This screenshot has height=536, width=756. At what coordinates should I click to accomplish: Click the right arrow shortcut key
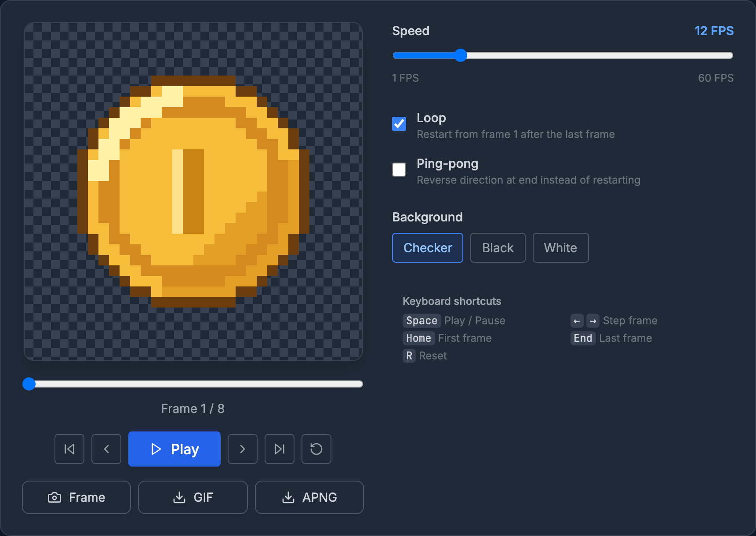pos(593,321)
